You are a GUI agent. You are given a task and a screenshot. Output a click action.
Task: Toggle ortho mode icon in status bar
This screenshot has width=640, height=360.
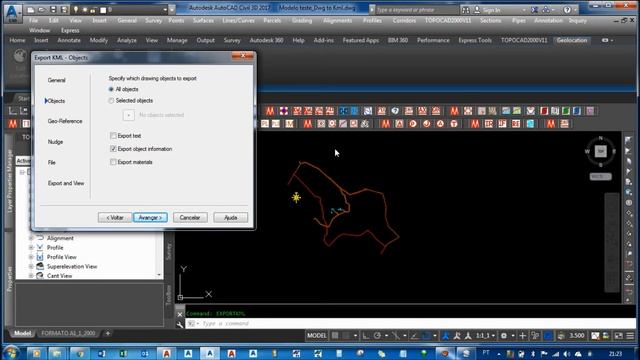[x=366, y=336]
